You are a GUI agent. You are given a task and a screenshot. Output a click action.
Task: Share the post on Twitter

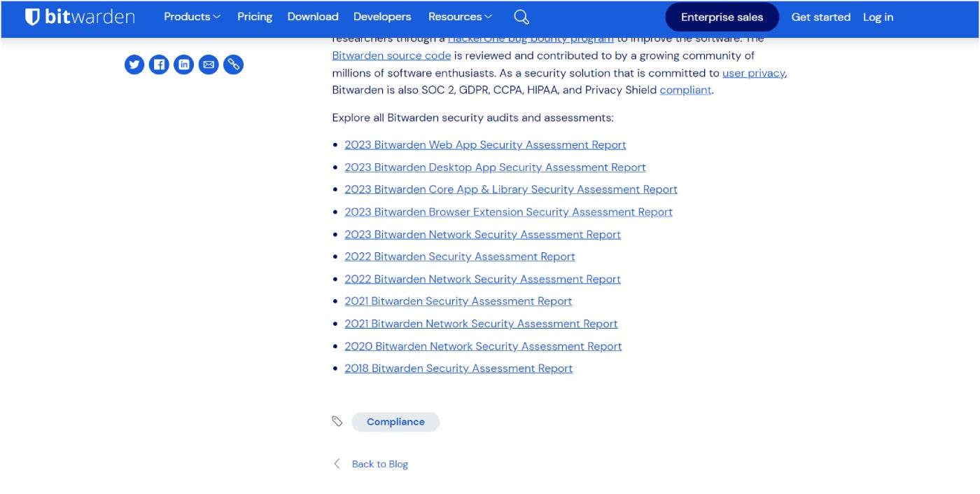pyautogui.click(x=134, y=64)
